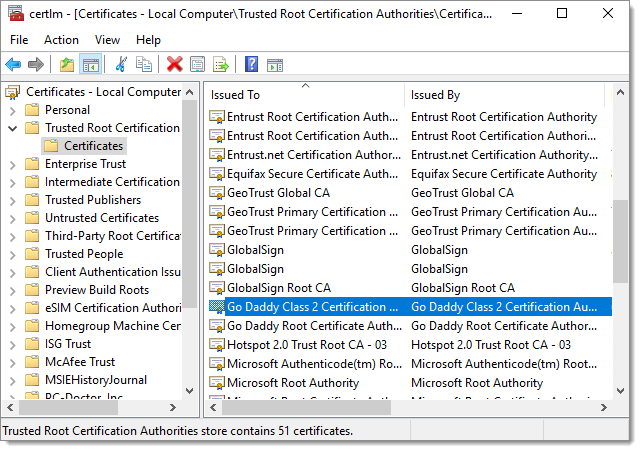The height and width of the screenshot is (451, 640).
Task: Click certificate list horizontal scrollbar thumb
Action: coord(307,407)
